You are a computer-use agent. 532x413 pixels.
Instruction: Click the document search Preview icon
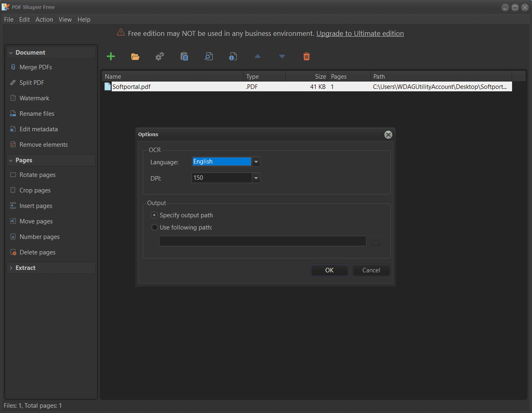(209, 57)
